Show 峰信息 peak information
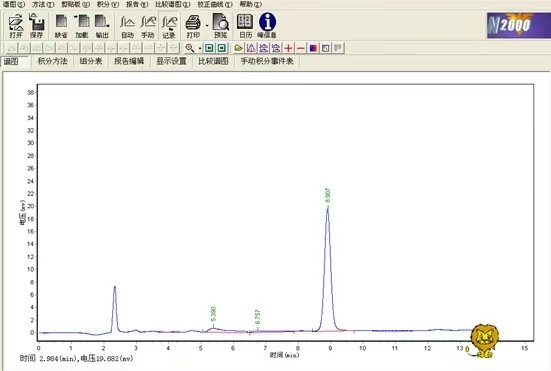 point(267,26)
